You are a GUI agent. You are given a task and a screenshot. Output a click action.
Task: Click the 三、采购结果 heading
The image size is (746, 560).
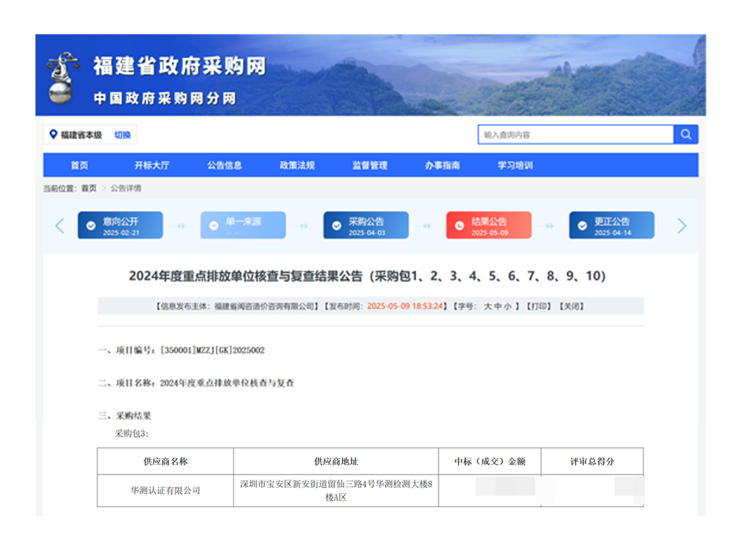125,416
